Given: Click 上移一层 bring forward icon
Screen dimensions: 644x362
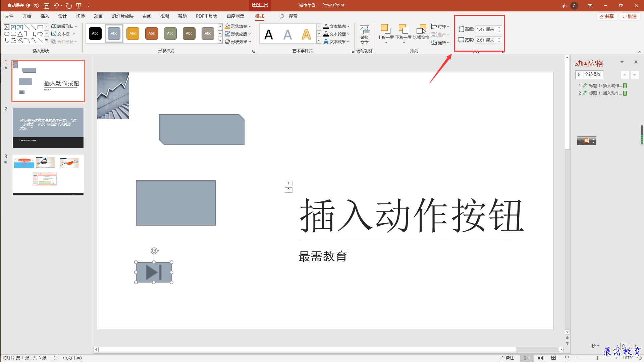Looking at the screenshot, I should click(386, 34).
